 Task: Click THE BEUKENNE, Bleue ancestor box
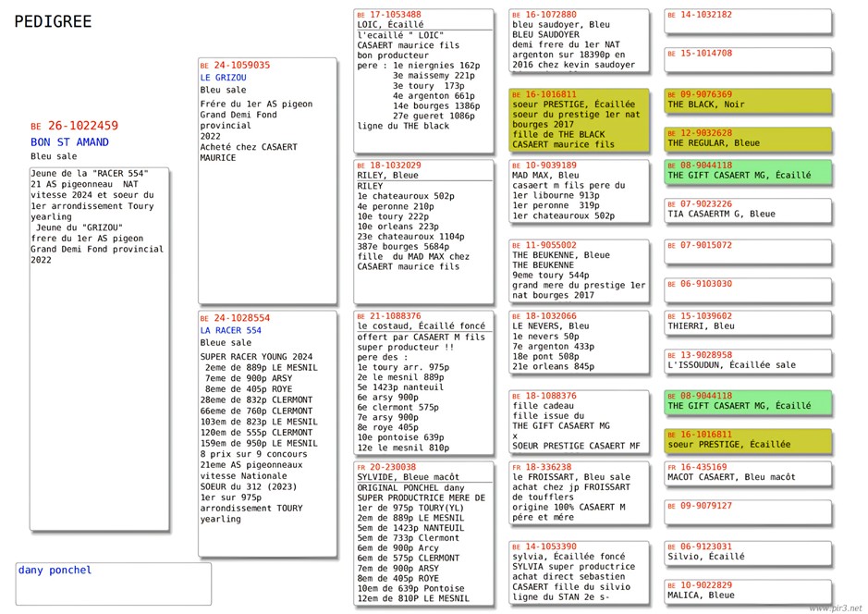coord(580,270)
